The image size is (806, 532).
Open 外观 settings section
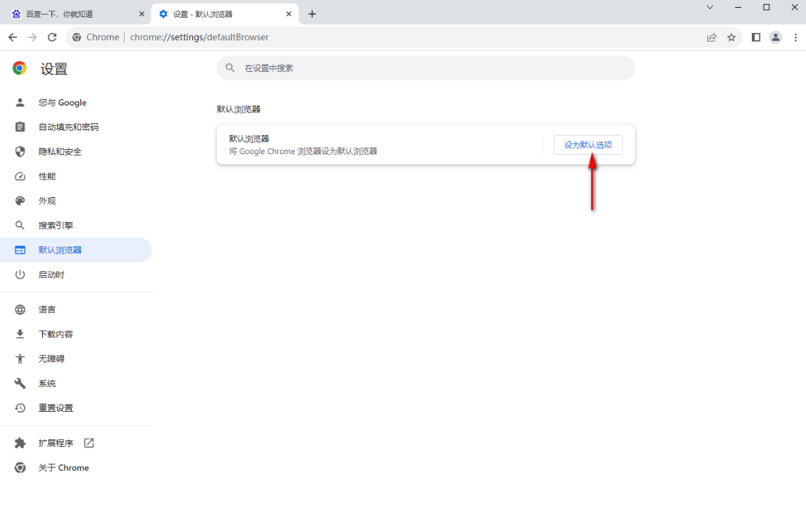(75, 201)
